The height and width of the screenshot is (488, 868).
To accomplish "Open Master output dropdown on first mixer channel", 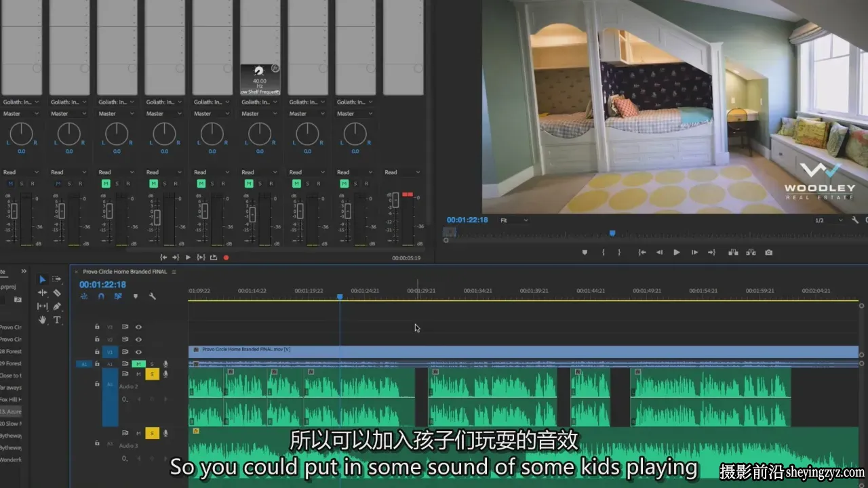I will (x=21, y=114).
